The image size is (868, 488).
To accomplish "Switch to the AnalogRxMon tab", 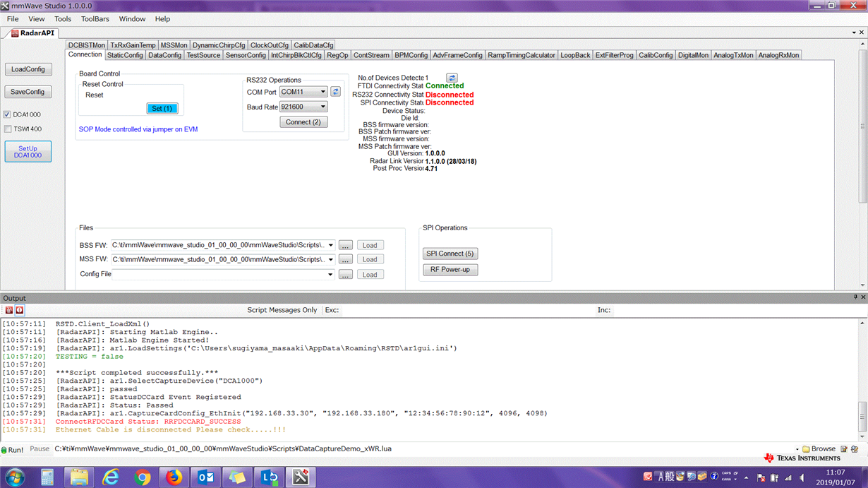I will [x=779, y=55].
